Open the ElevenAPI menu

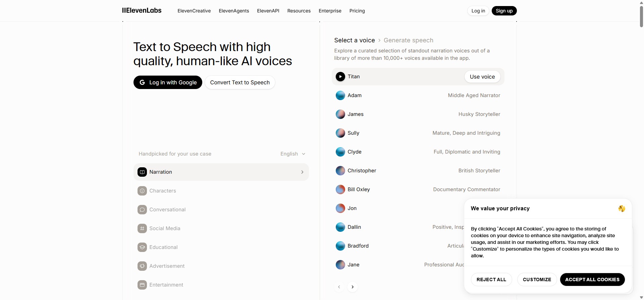click(268, 11)
